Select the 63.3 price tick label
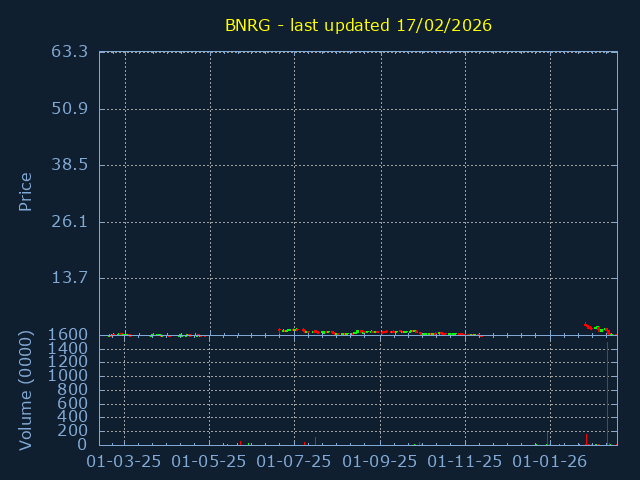640x480 pixels. tap(70, 51)
